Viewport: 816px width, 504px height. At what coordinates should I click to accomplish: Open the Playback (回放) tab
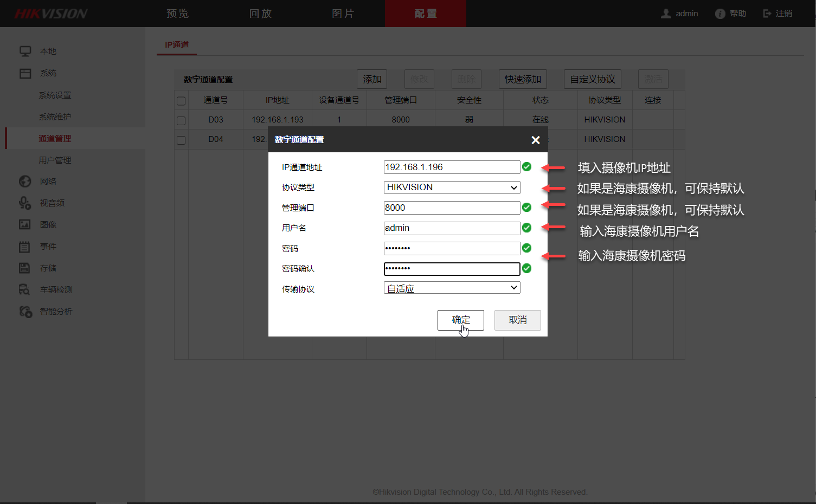(260, 14)
